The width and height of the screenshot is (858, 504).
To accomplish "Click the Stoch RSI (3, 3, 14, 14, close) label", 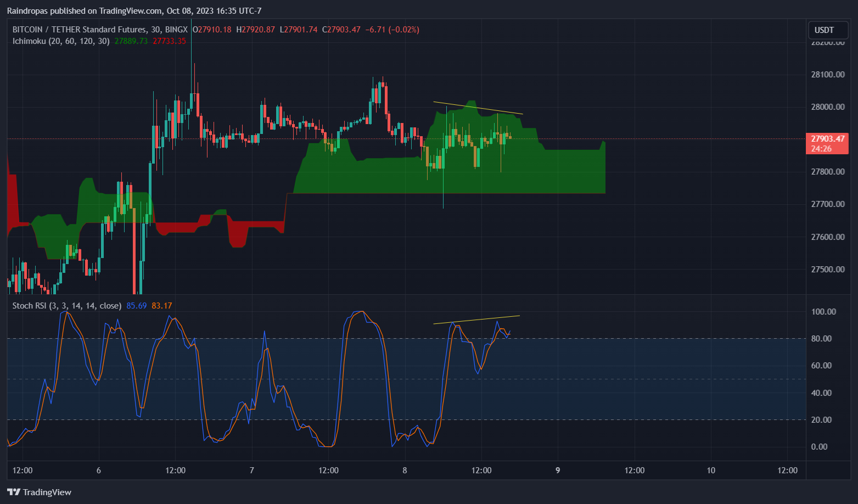I will [x=67, y=306].
